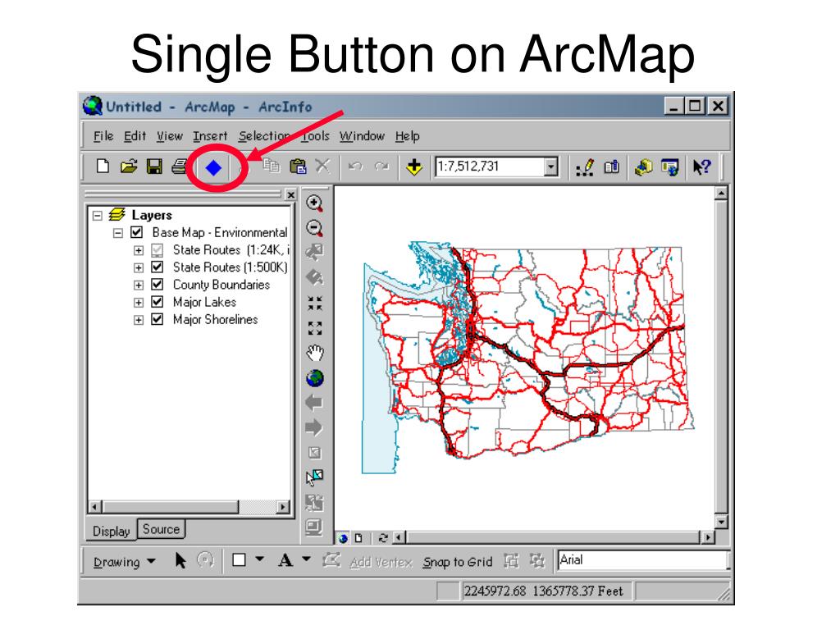Click the New Map File icon
Viewport: 840px width, 630px height.
(x=103, y=166)
